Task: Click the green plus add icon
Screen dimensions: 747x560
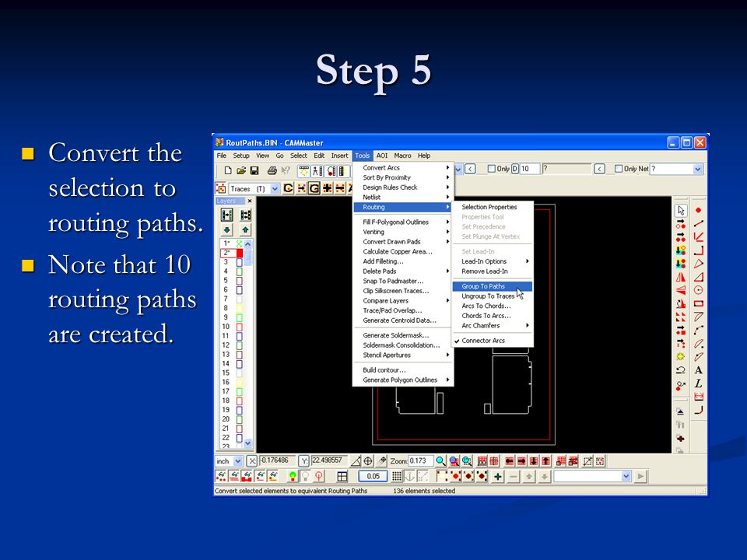Action: click(x=498, y=476)
